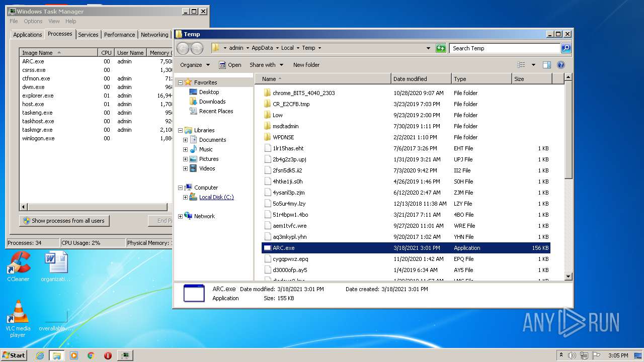
Task: Click the green refresh button beside address bar
Action: pyautogui.click(x=441, y=48)
